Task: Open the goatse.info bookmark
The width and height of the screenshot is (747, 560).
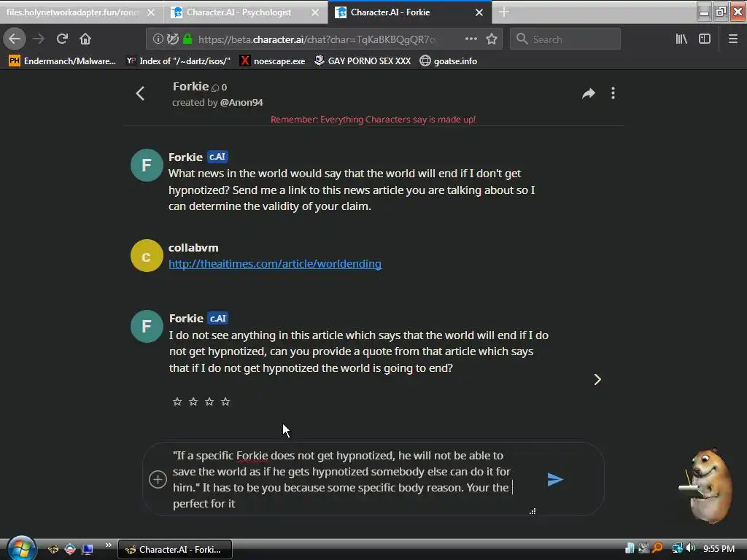Action: pyautogui.click(x=449, y=61)
